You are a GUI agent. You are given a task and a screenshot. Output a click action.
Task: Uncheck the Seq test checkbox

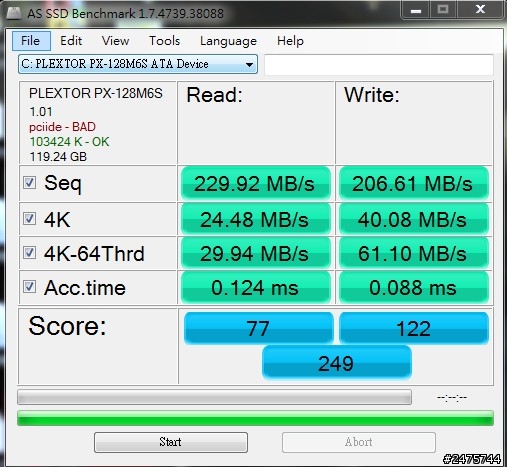pyautogui.click(x=29, y=182)
